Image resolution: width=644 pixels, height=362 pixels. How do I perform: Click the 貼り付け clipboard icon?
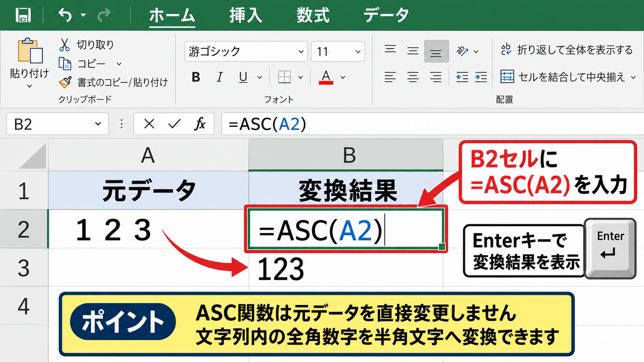click(x=30, y=50)
